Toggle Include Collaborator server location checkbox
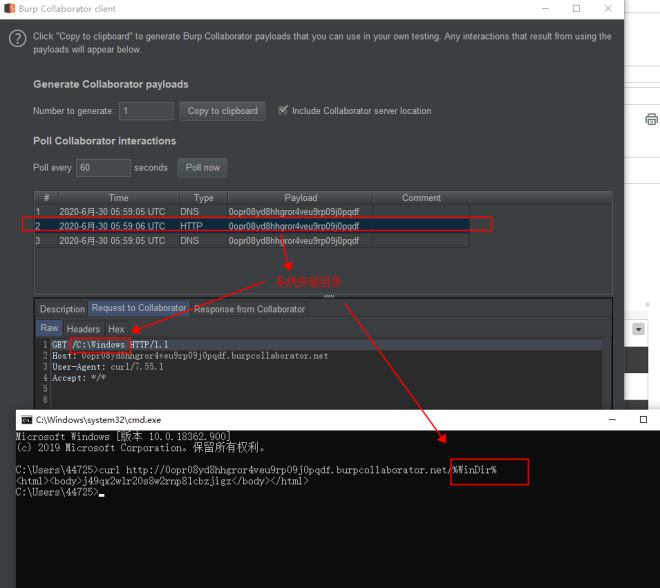 (283, 110)
